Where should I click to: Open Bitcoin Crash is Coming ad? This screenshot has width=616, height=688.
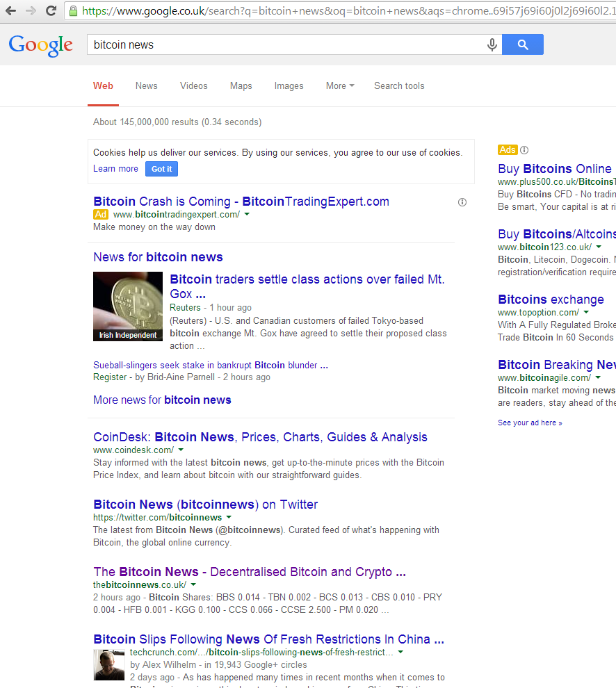(x=241, y=202)
